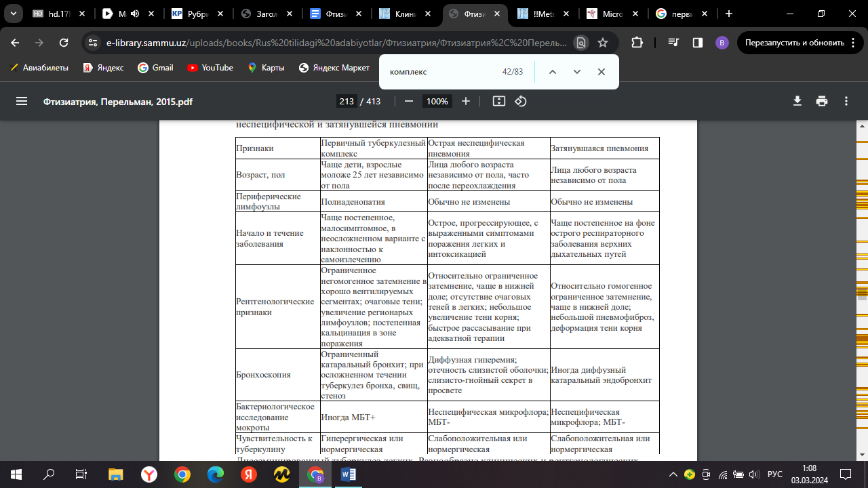Open Microsoft Edge from the taskbar
This screenshot has height=488, width=868.
[216, 474]
